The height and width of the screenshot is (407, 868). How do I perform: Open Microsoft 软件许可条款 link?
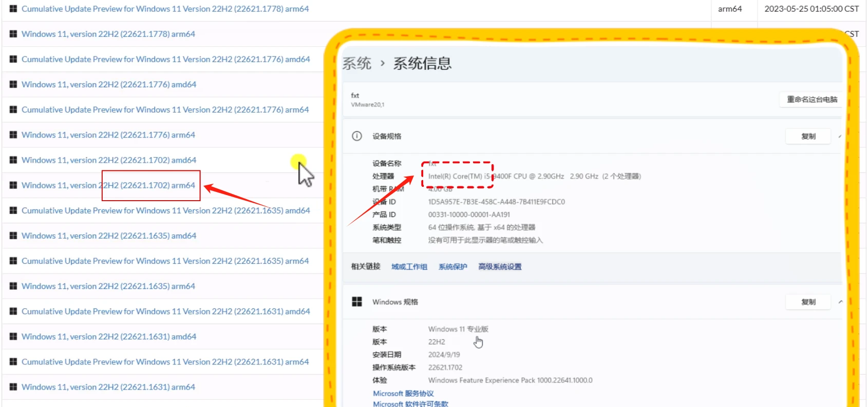[x=410, y=404]
